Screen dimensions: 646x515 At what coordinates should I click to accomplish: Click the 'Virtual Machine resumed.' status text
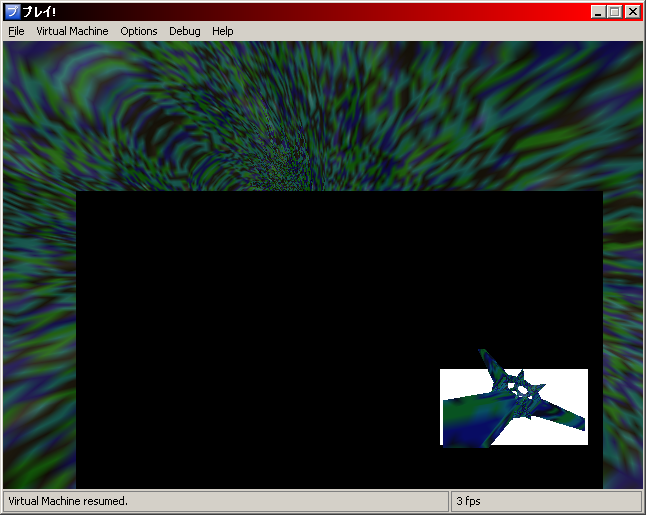(68, 501)
